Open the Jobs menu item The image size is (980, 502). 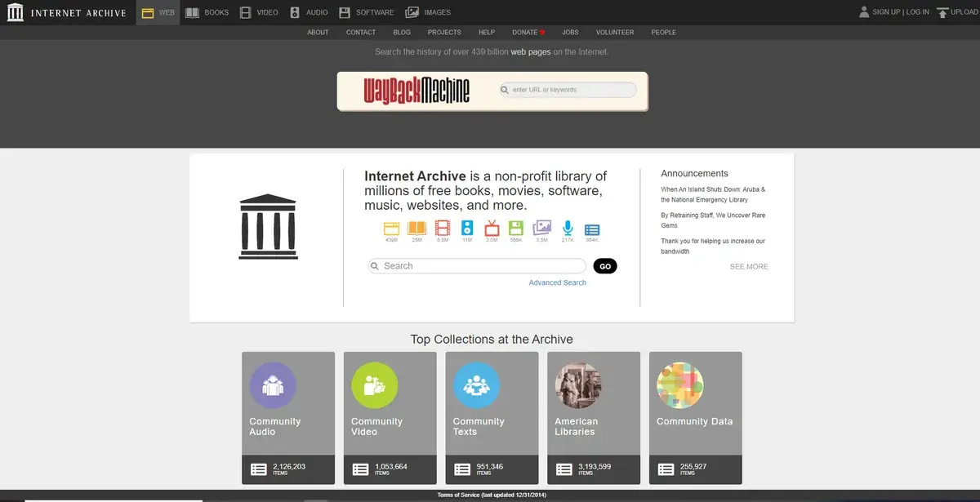(570, 33)
